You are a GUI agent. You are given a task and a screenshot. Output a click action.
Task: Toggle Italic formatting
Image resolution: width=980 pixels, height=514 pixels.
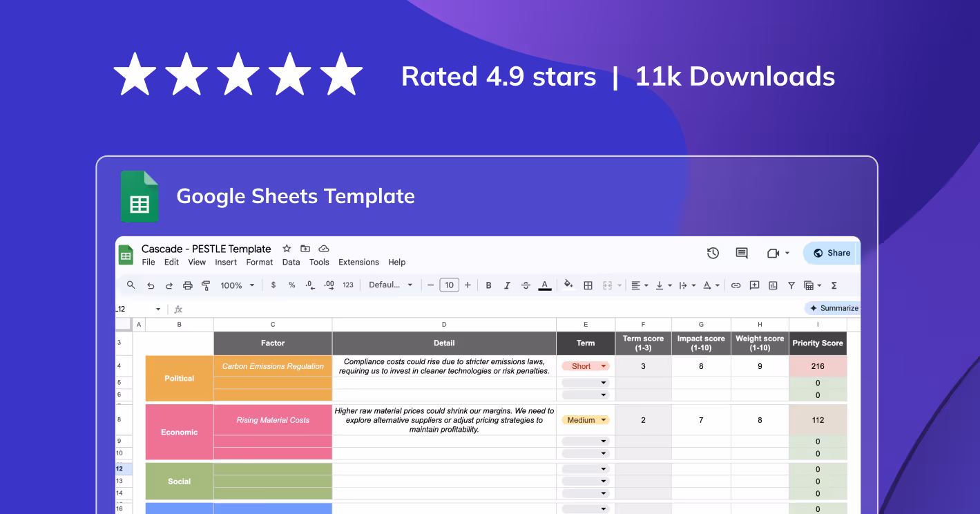pyautogui.click(x=507, y=285)
